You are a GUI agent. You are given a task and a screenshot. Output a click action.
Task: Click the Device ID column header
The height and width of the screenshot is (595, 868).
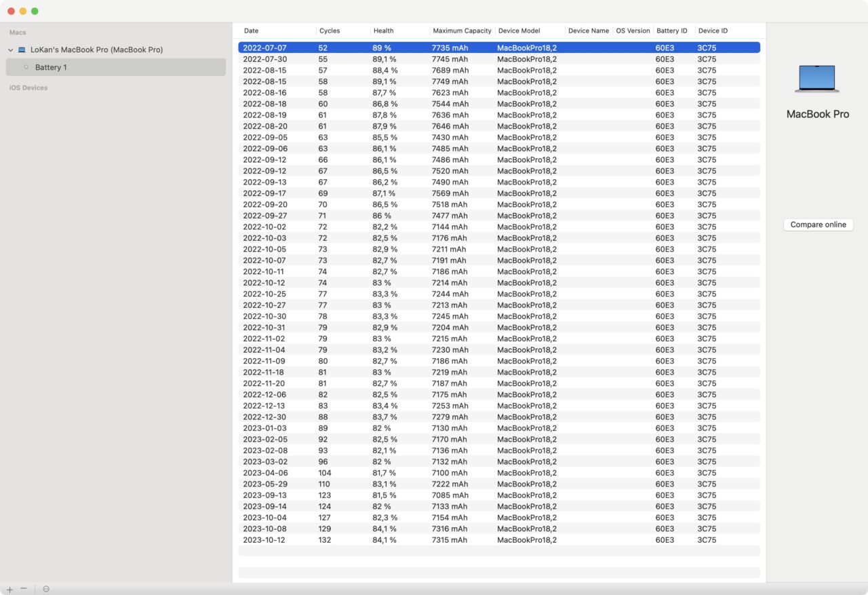pyautogui.click(x=713, y=31)
